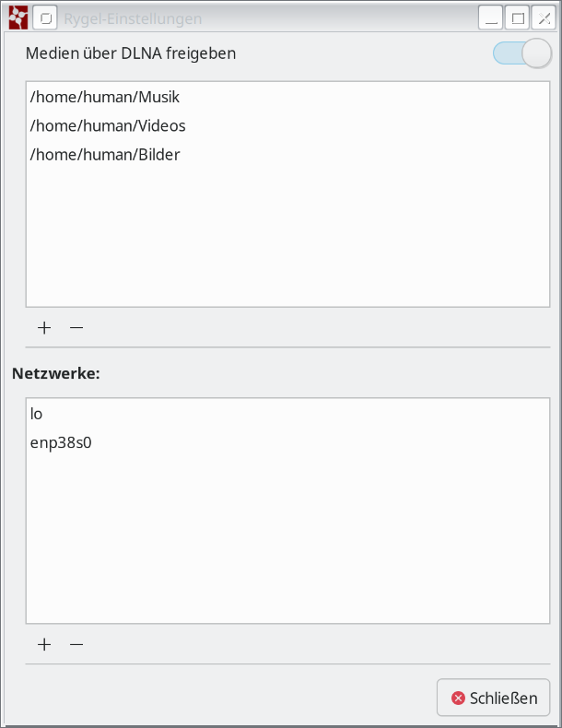Select the enp38s0 network interface
The width and height of the screenshot is (562, 728).
61,443
